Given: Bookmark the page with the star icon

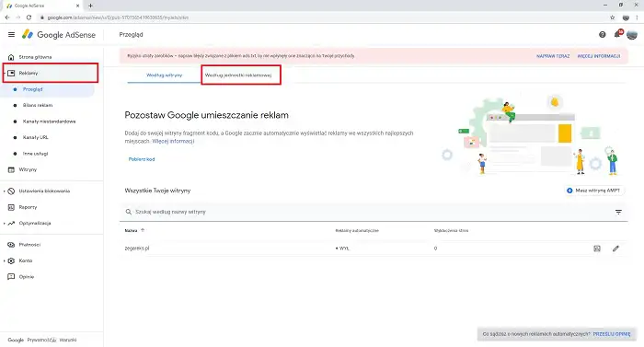Looking at the screenshot, I should coord(613,17).
